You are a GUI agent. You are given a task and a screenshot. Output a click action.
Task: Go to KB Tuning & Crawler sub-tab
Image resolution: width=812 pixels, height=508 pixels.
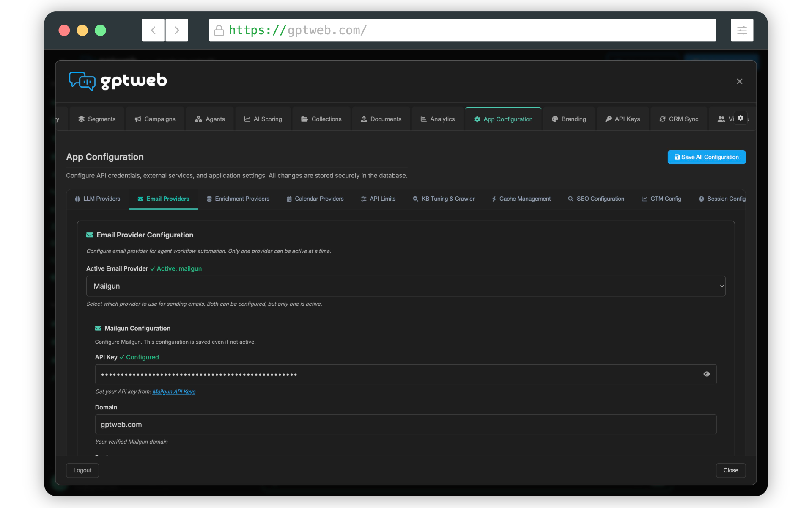pos(444,199)
